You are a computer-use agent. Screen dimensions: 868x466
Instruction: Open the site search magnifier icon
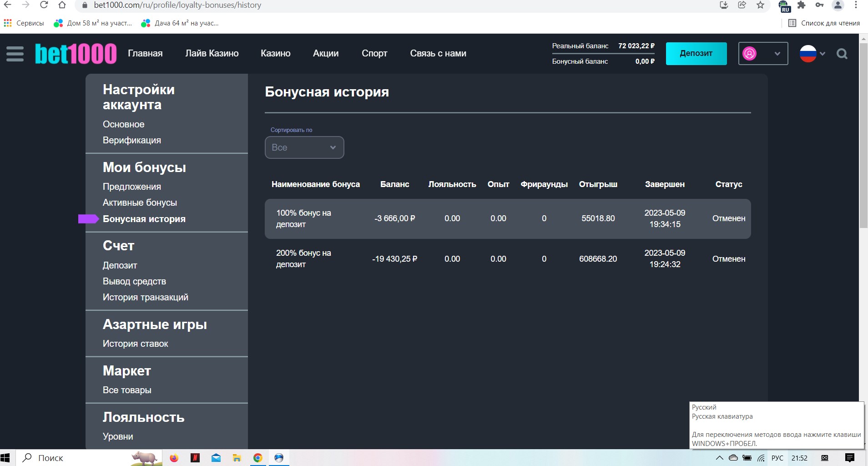coord(842,54)
